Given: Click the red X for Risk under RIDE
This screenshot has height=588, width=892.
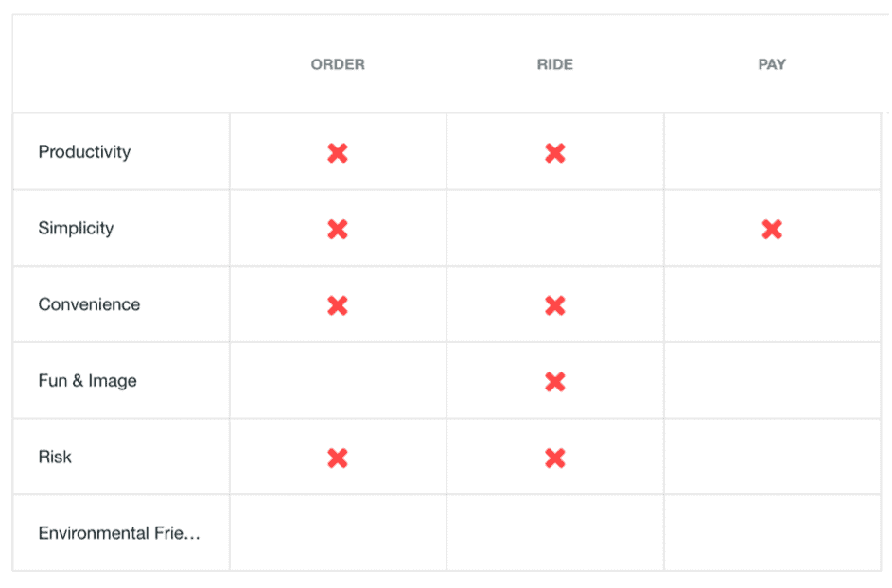Looking at the screenshot, I should (x=554, y=458).
